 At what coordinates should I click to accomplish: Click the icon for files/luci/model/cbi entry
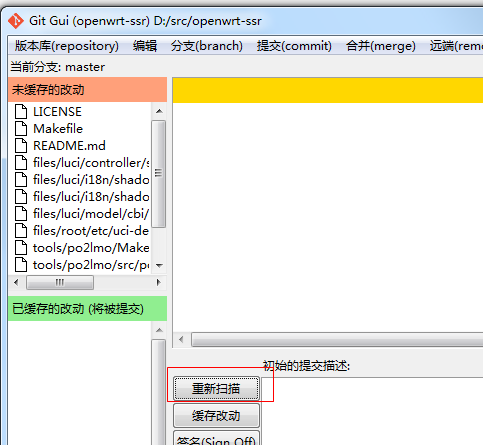pos(21,213)
